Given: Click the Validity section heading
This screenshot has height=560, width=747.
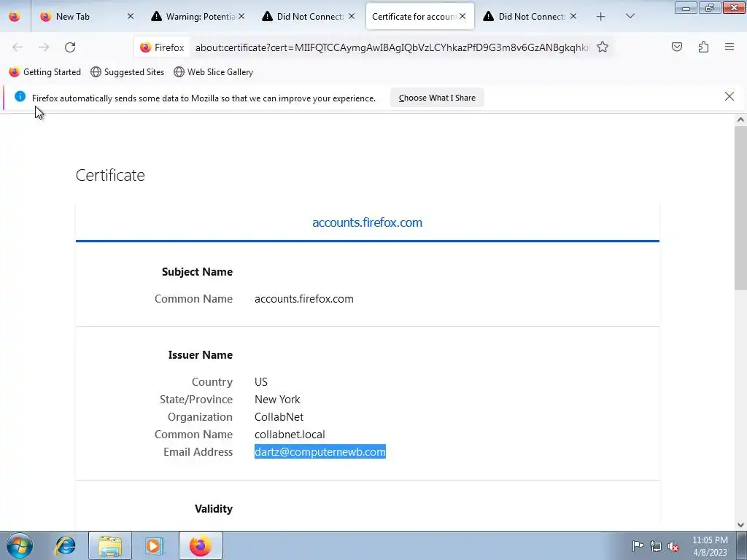Looking at the screenshot, I should pyautogui.click(x=214, y=508).
